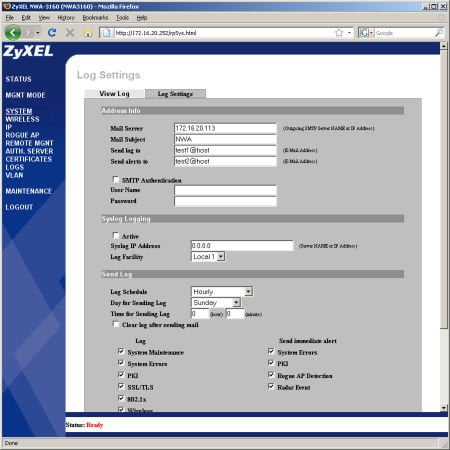Click the search magnifier icon
Viewport: 450px width, 450px height.
439,33
